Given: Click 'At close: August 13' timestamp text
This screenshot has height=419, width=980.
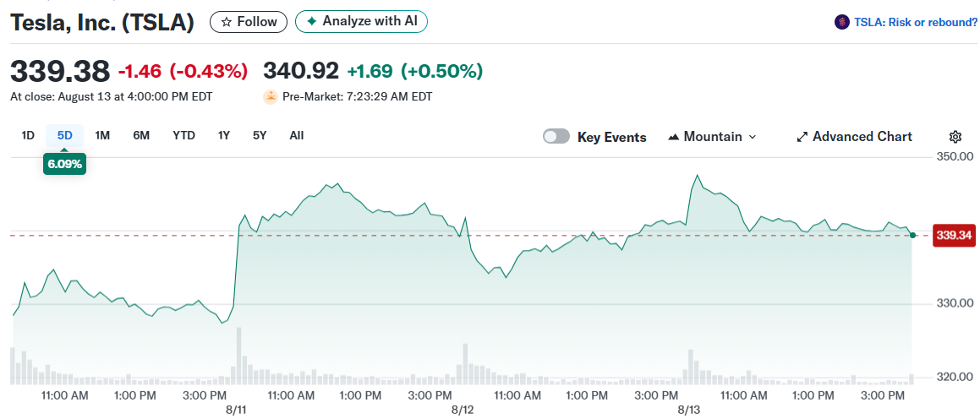Looking at the screenshot, I should coord(112,97).
